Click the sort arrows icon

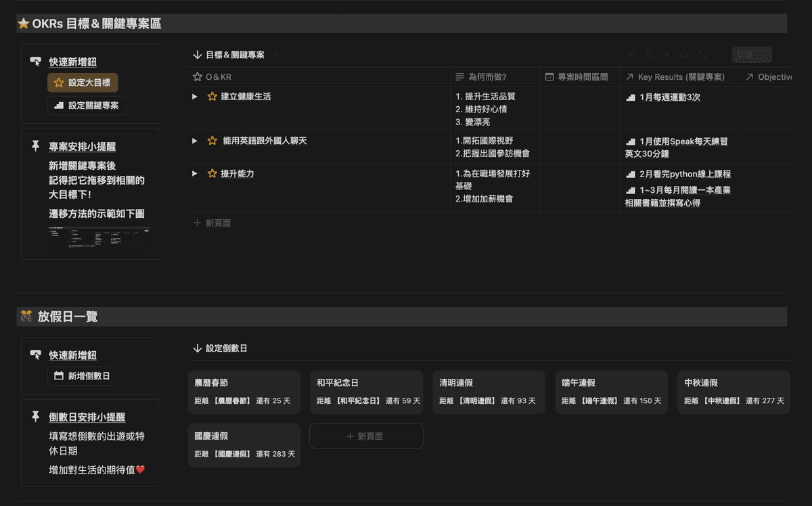pyautogui.click(x=649, y=55)
